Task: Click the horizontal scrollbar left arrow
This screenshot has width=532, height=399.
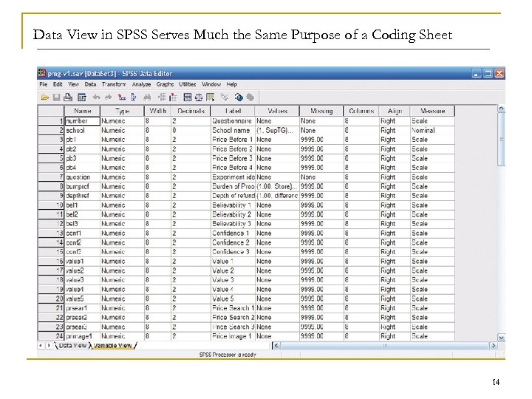Action: 276,345
